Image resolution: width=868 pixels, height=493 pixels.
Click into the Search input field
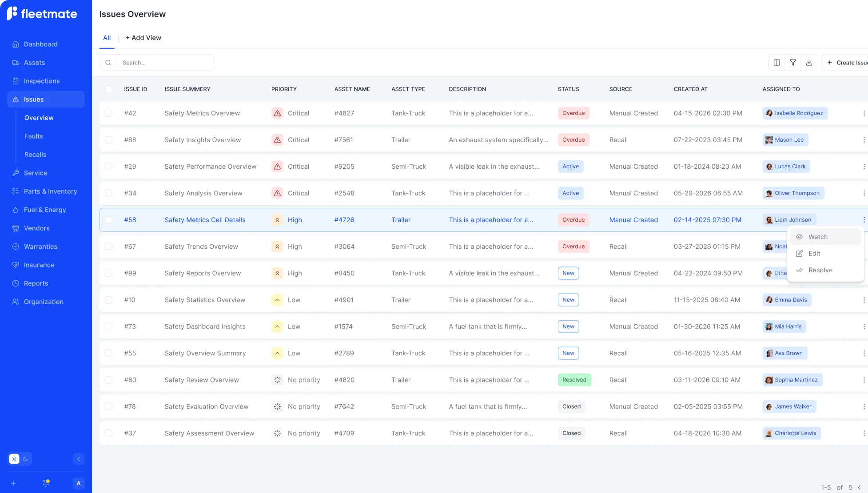[165, 63]
